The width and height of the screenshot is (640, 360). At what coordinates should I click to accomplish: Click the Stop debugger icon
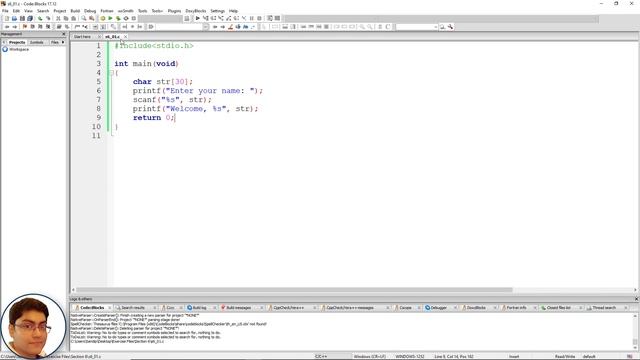pyautogui.click(x=259, y=18)
